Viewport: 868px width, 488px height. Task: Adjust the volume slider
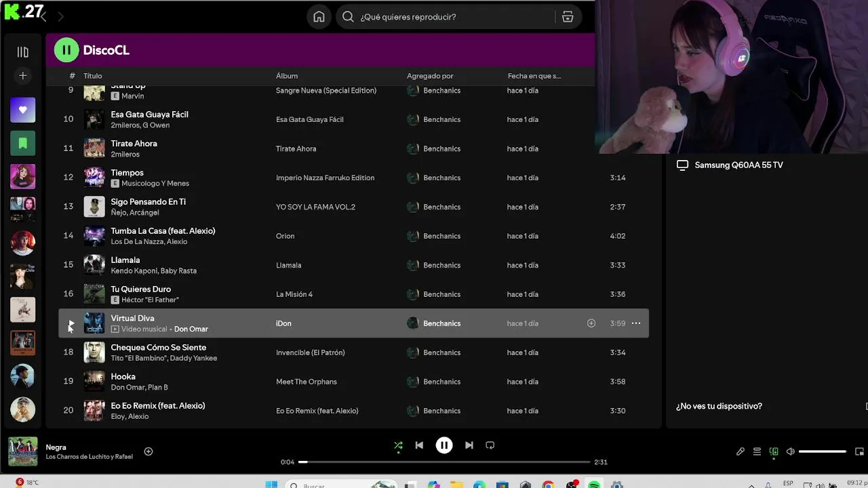pyautogui.click(x=823, y=451)
